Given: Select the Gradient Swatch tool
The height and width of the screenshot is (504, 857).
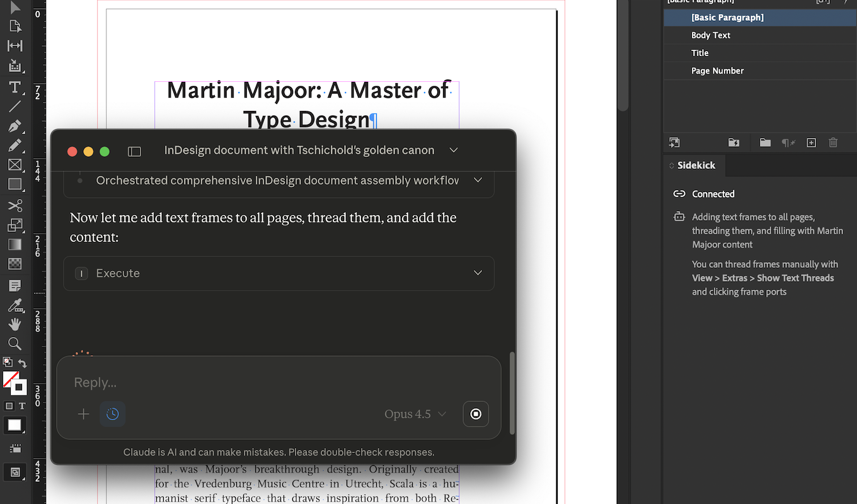Looking at the screenshot, I should (15, 244).
